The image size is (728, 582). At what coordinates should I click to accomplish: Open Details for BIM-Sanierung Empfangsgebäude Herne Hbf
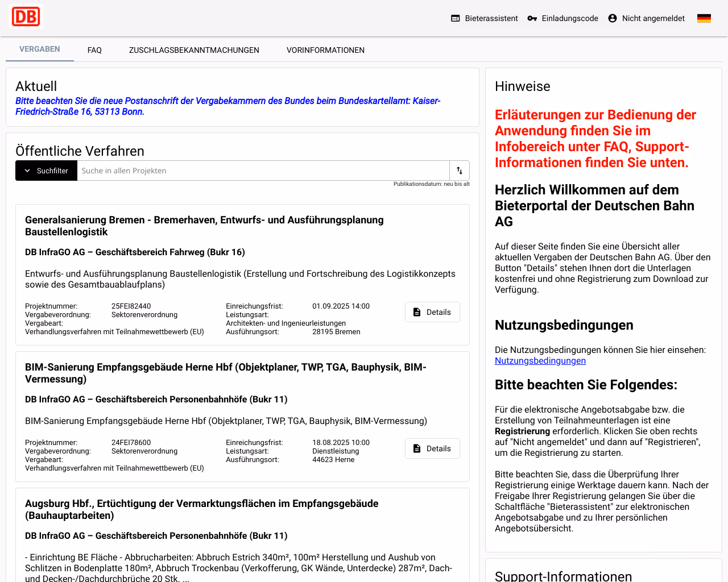click(x=432, y=448)
